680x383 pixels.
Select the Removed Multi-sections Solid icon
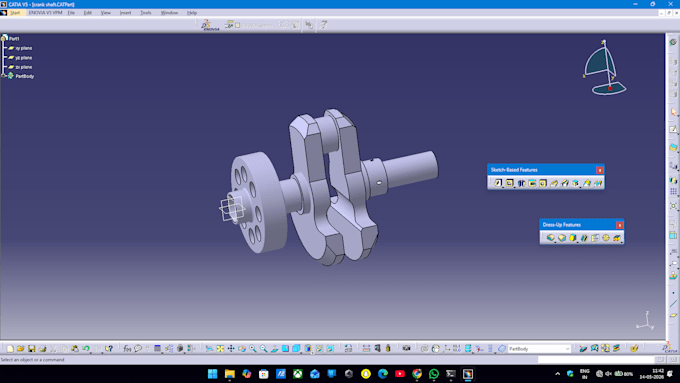click(598, 183)
